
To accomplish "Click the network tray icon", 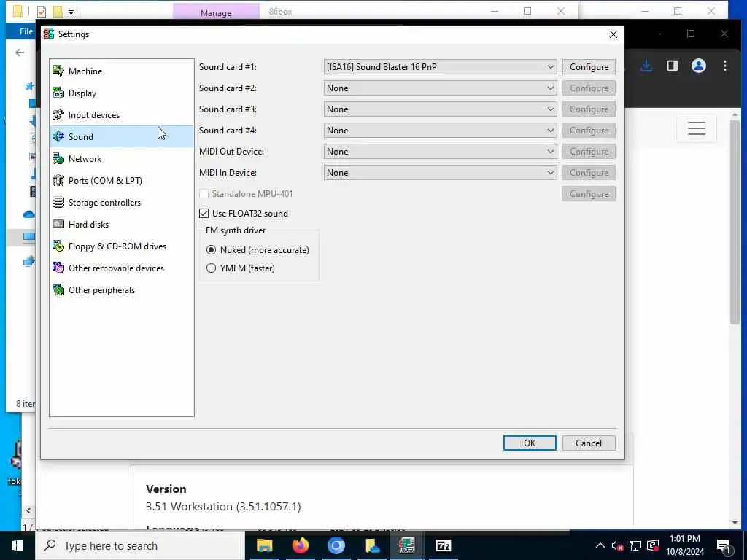I will [x=635, y=545].
